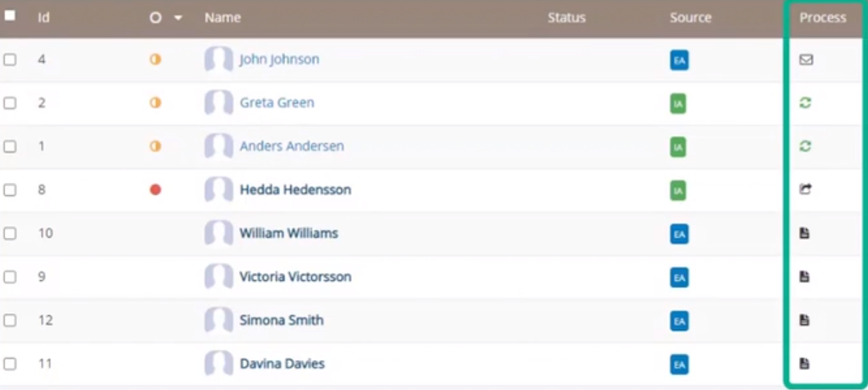Click envelope process icon for John Johnson
Viewport: 868px width, 390px height.
click(x=805, y=60)
